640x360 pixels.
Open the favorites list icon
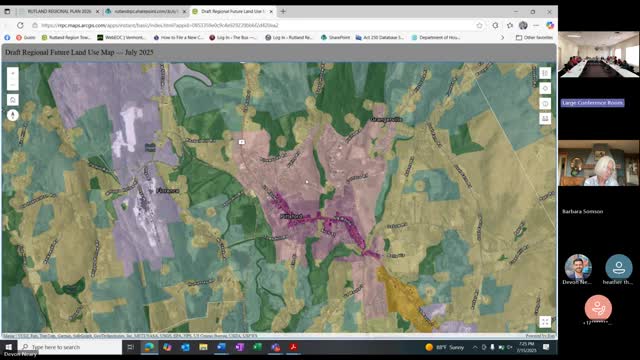[510, 25]
